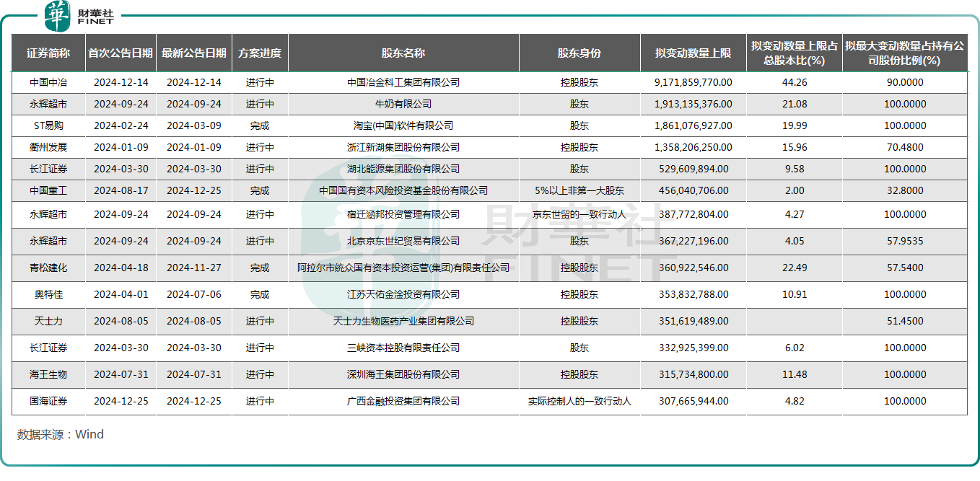Viewport: 980px width, 481px height.
Task: Click the quantity 9,171,859,770.00
Action: (x=693, y=82)
